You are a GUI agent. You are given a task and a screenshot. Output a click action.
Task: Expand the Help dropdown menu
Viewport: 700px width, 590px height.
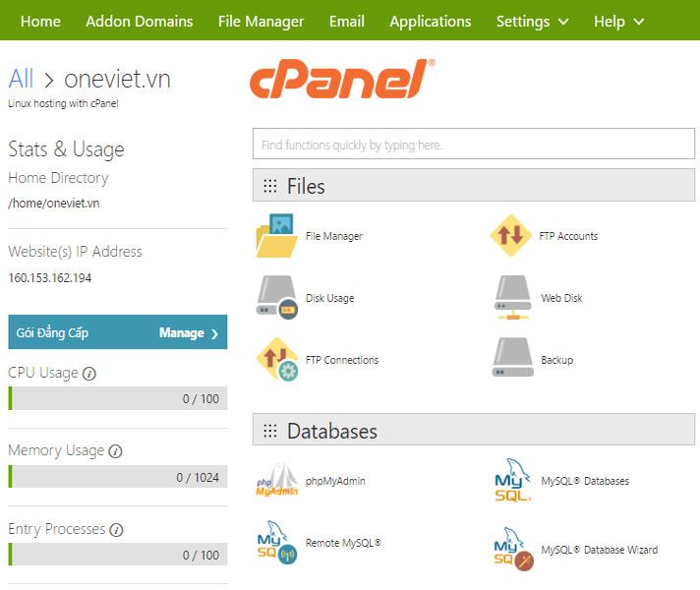[x=618, y=21]
